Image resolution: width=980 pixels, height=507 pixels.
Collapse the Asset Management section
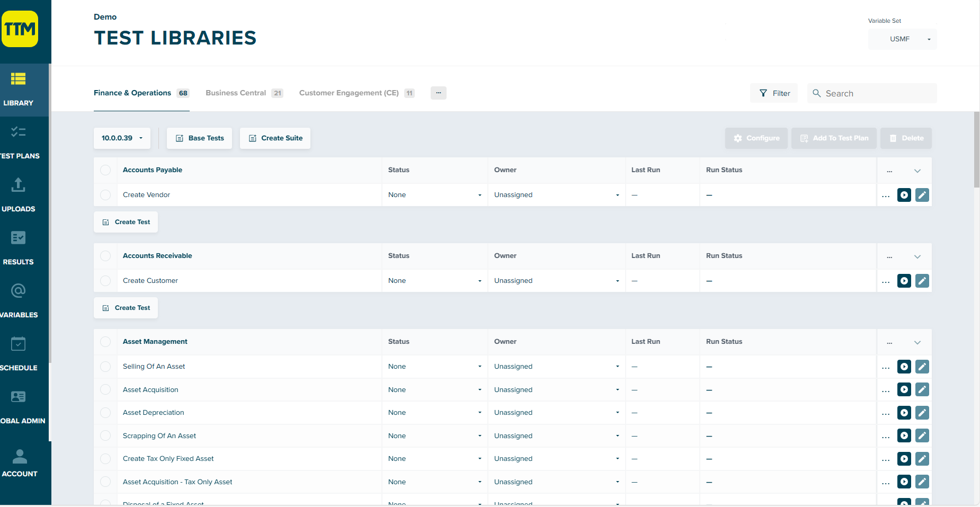coord(918,342)
